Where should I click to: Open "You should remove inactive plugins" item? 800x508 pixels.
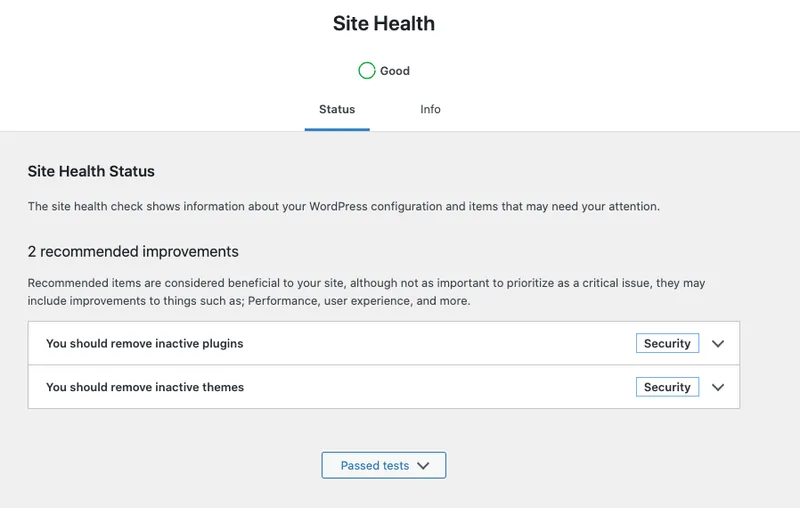pyautogui.click(x=145, y=343)
